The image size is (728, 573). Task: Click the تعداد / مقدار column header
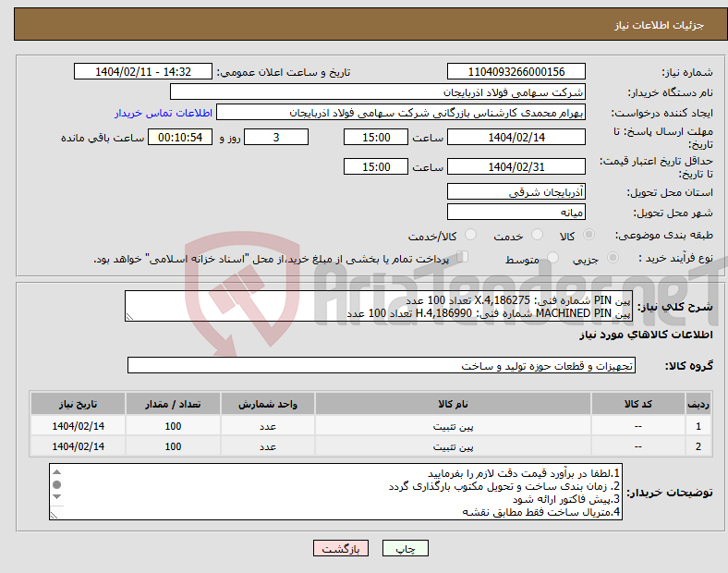(x=173, y=404)
